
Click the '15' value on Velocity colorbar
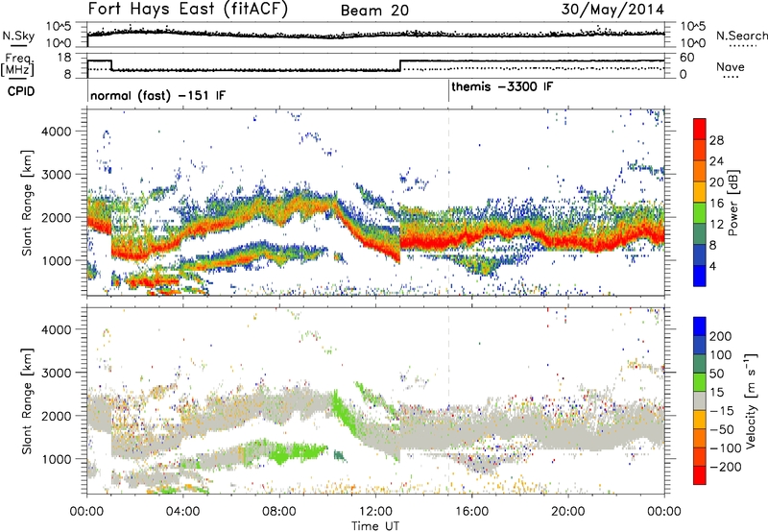click(717, 393)
